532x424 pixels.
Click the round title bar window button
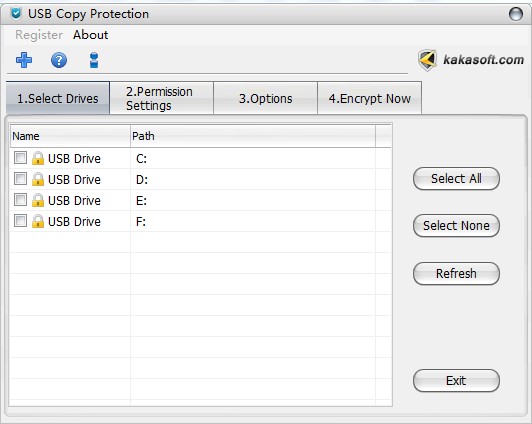tap(516, 14)
